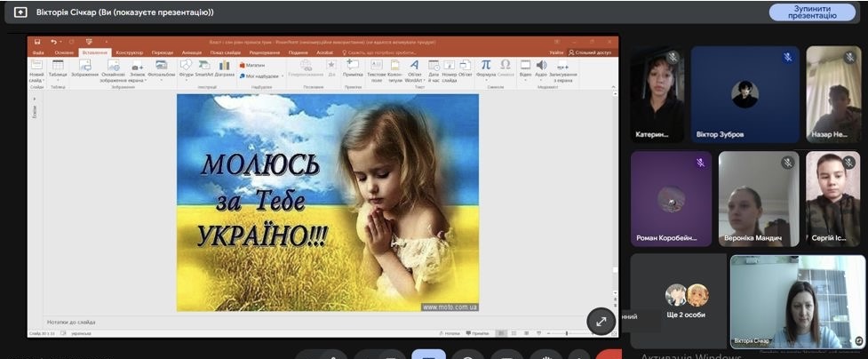The image size is (868, 359).
Task: Click the muted microphone icon on Віктор Зубров tile
Action: [x=787, y=58]
